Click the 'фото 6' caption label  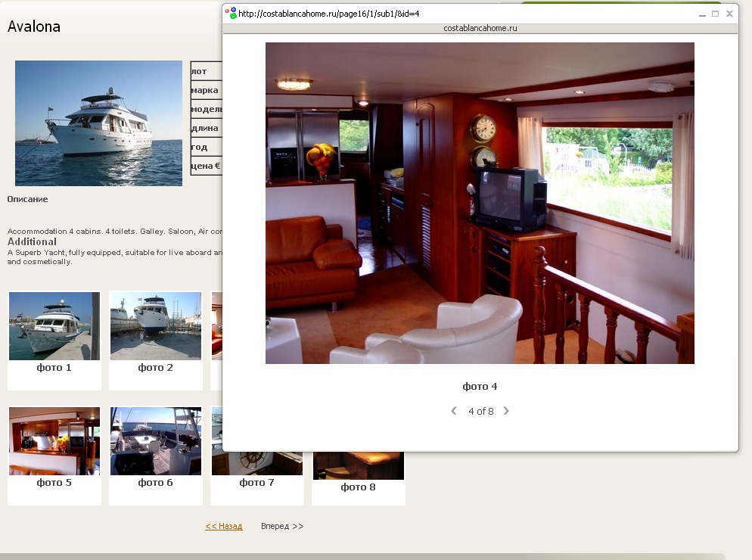tap(155, 483)
